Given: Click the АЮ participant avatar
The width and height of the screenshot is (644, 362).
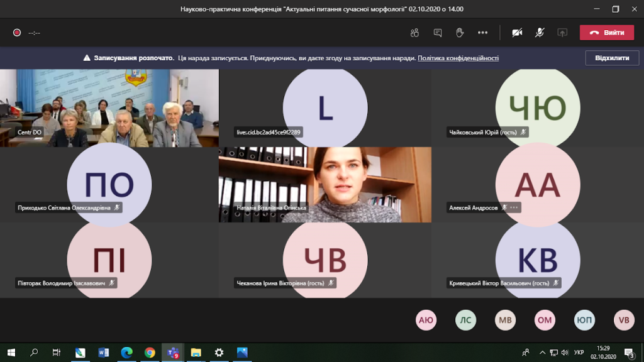Looking at the screenshot, I should [x=426, y=321].
